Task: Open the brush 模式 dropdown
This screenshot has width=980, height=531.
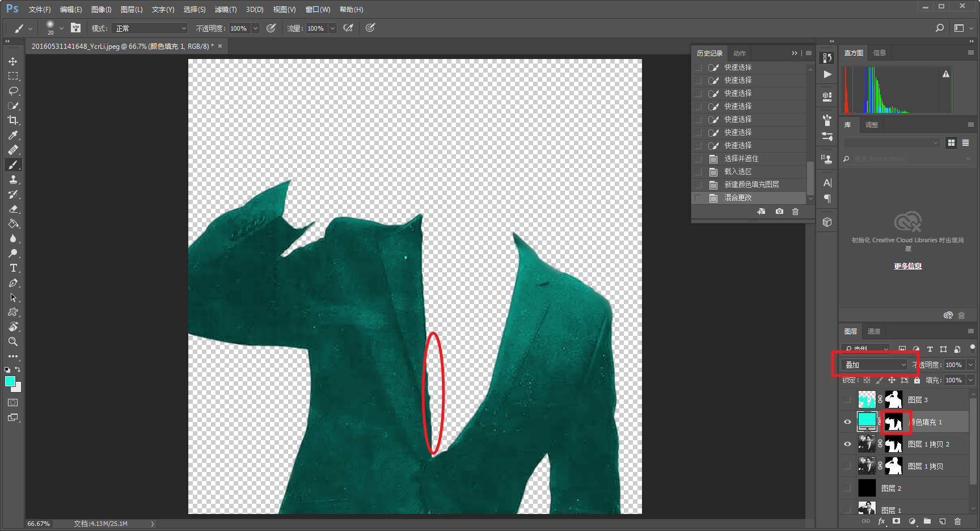Action: click(x=150, y=28)
